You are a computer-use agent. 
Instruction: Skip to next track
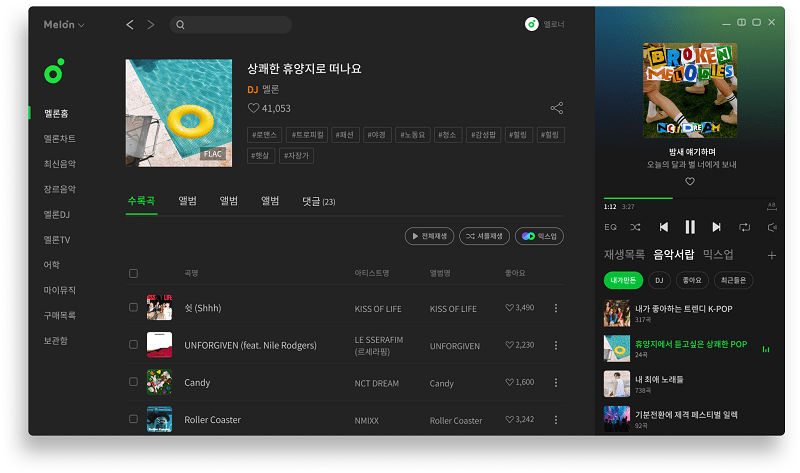(716, 227)
